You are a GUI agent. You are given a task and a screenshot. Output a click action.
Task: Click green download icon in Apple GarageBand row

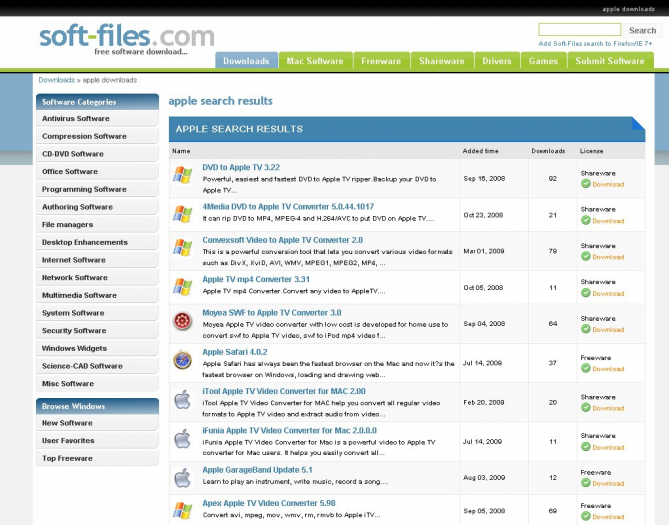(586, 483)
